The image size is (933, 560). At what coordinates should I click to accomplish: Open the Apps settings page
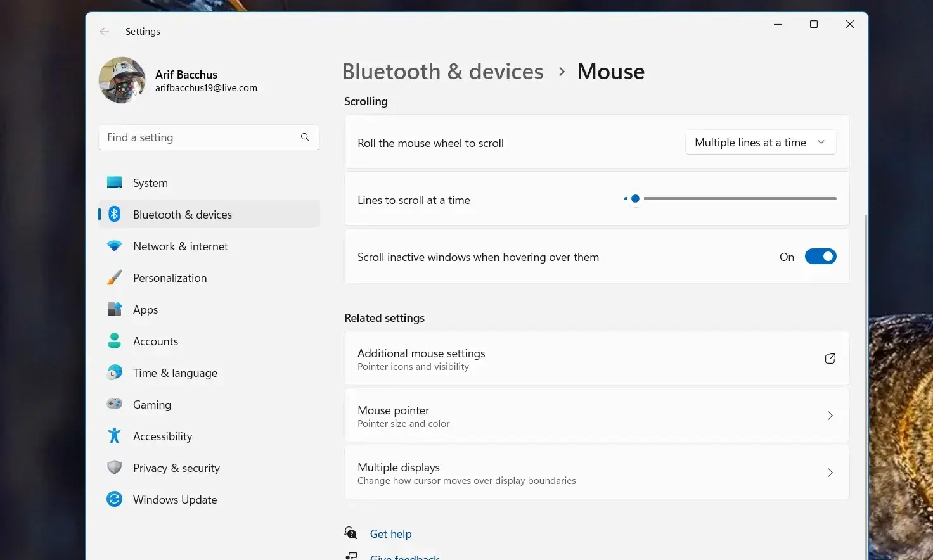coord(209,309)
